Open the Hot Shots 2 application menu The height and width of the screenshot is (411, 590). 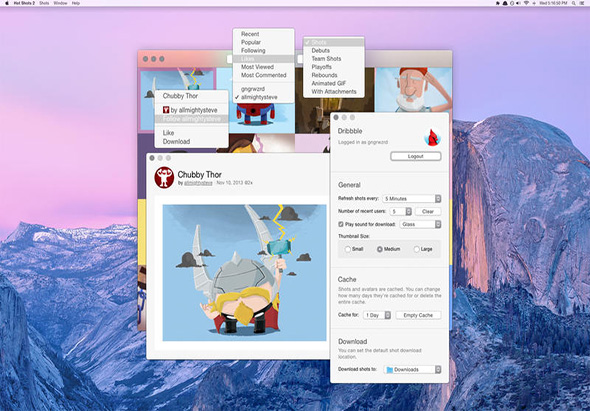pyautogui.click(x=24, y=3)
